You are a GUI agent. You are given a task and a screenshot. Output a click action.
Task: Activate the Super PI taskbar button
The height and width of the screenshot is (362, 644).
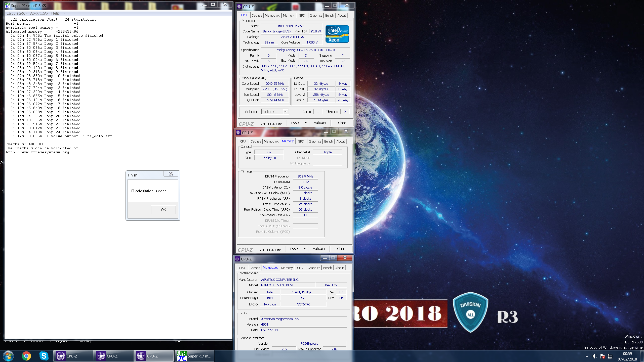[x=194, y=356]
